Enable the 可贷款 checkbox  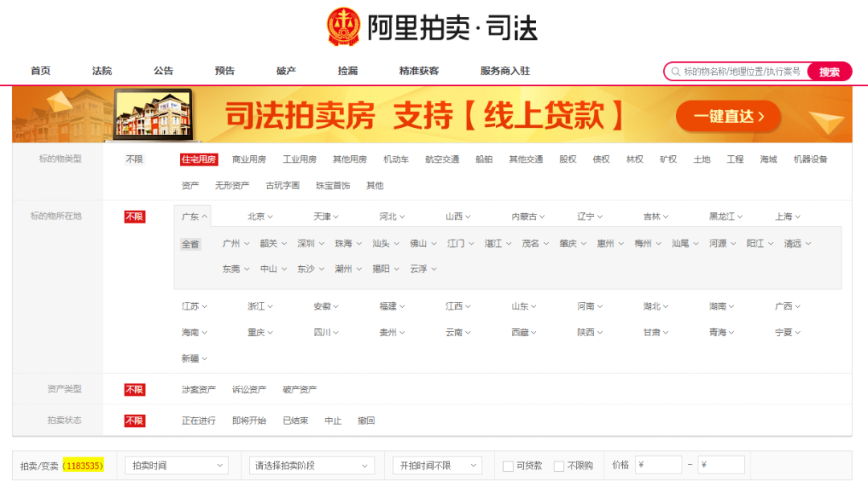tap(508, 466)
